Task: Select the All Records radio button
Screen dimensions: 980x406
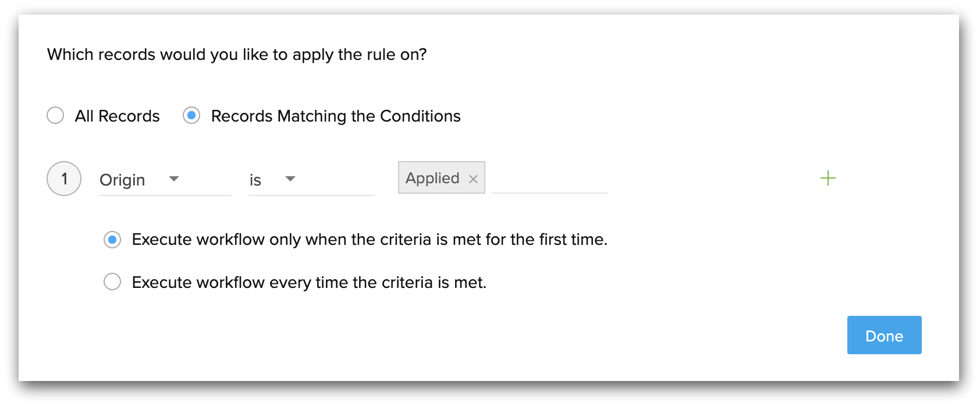Action: click(x=55, y=115)
